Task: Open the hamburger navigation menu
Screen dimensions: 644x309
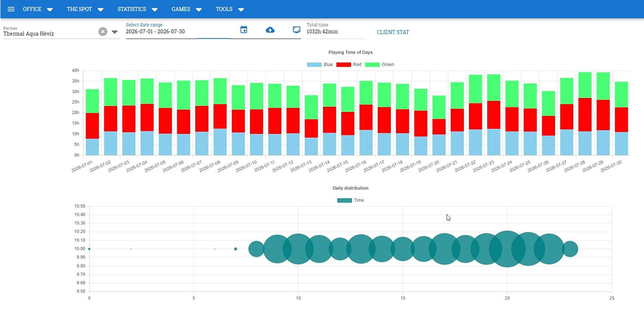Action: 11,9
